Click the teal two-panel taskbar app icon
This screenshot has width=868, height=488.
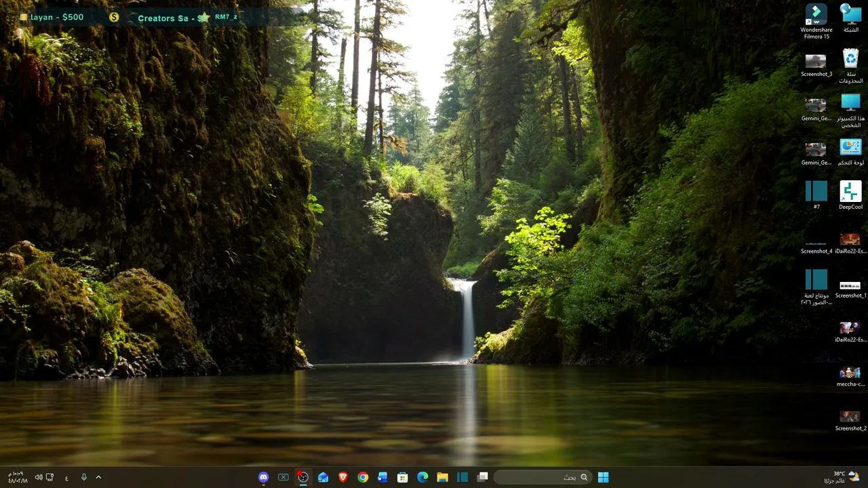(462, 477)
